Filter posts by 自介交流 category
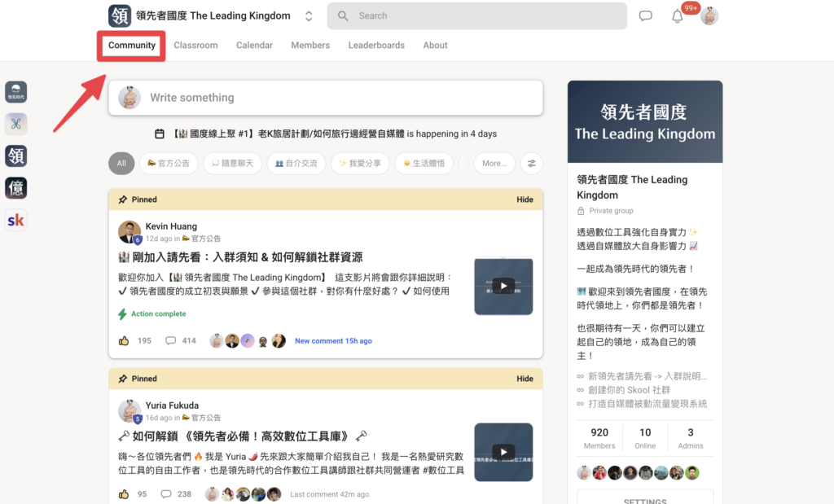This screenshot has width=834, height=504. (296, 163)
